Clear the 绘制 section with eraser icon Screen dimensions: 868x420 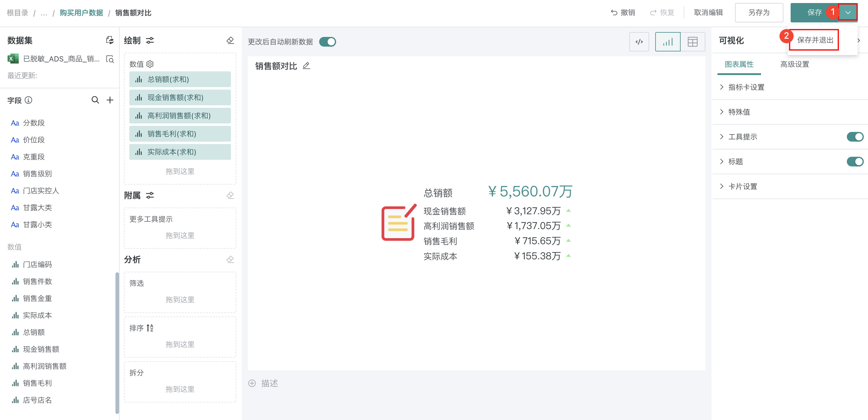click(x=230, y=41)
